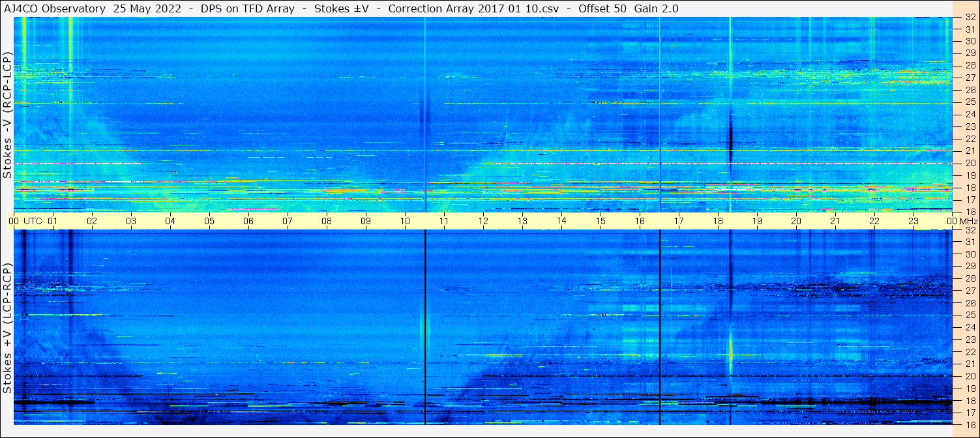Click 29 MHz tick in Stokes +V panel

(x=970, y=266)
